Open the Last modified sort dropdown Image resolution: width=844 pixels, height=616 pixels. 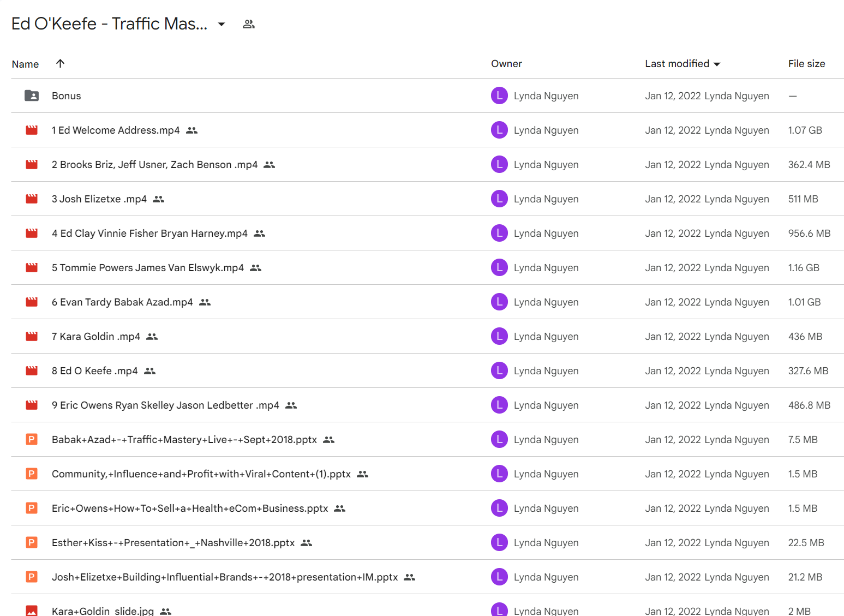[717, 64]
